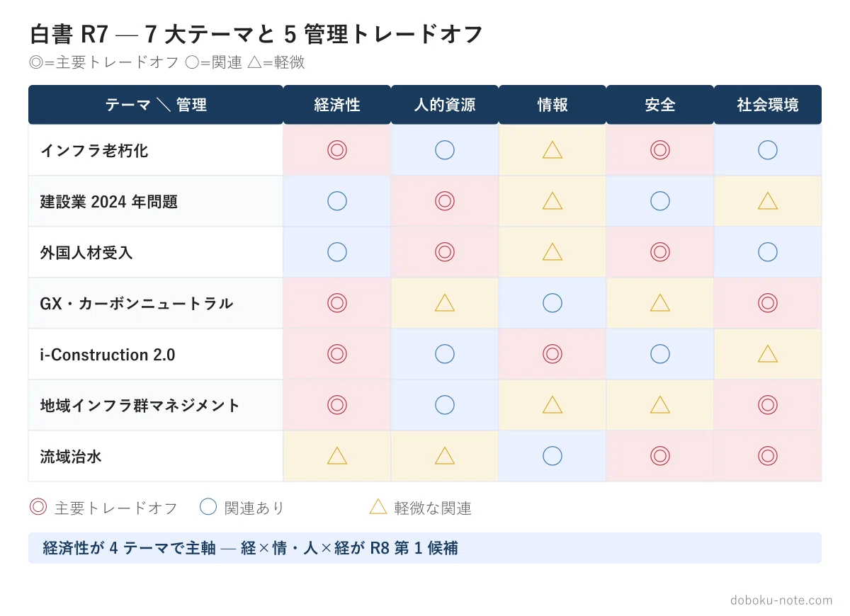Click the triangle in GX・カーボンニュートラル 人的資源 cell
This screenshot has width=850, height=616.
point(445,303)
